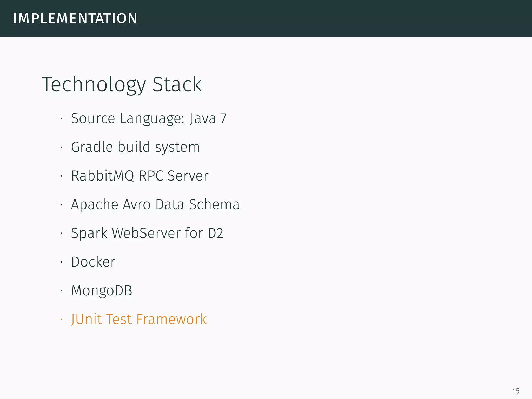Click the bullet dot before Source Language
Screen dimensions: 532x399
coord(62,119)
